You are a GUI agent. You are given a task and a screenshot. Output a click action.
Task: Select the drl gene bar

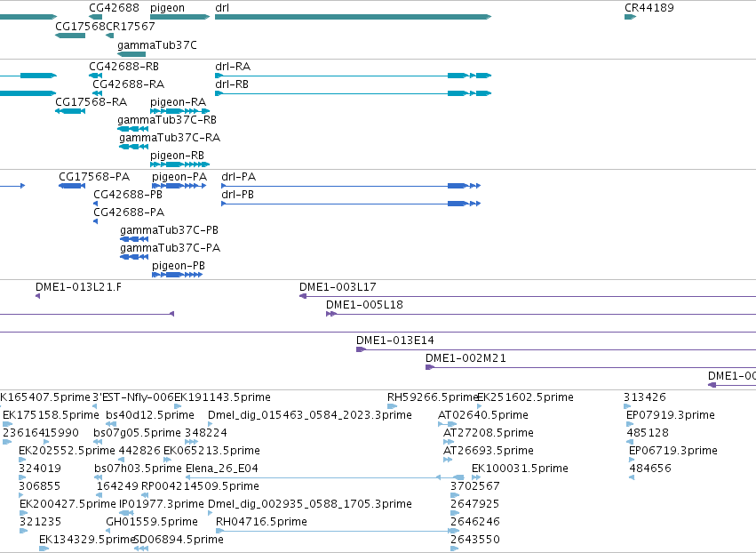tap(353, 17)
